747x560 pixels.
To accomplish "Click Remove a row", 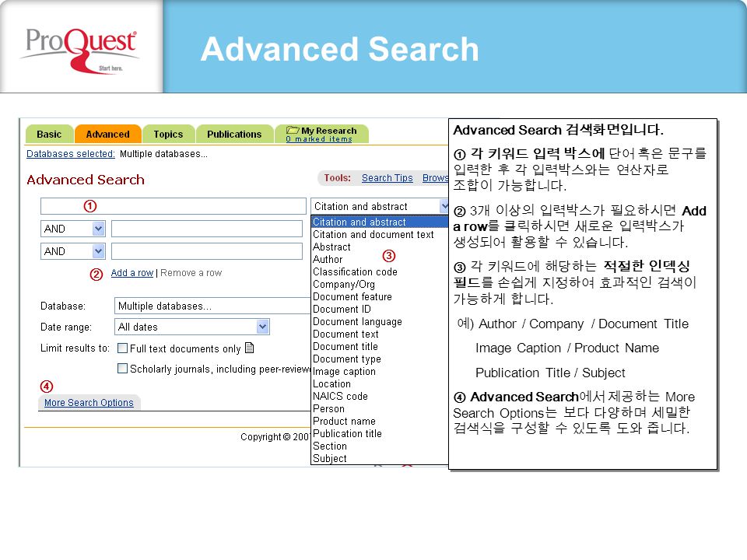I will (x=191, y=273).
